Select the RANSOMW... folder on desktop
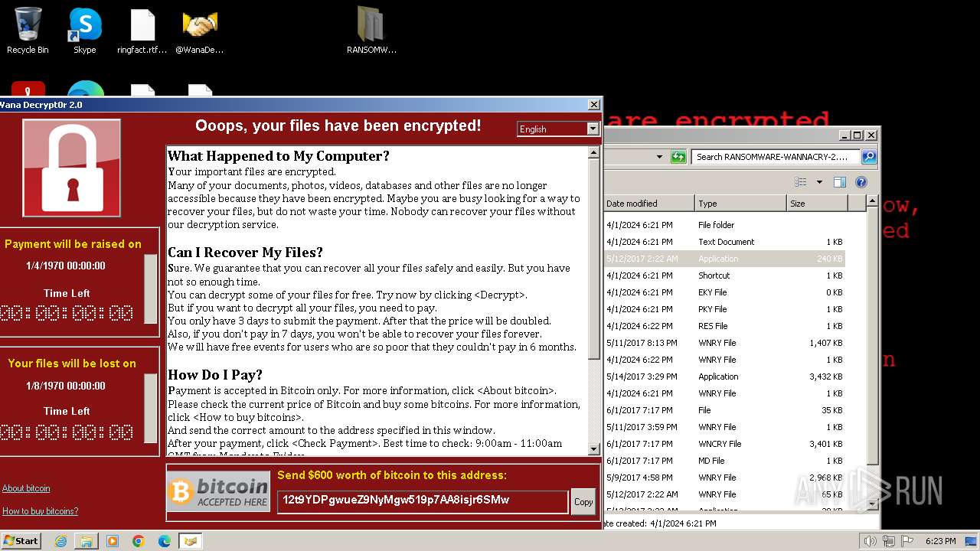980x551 pixels. coord(371,31)
